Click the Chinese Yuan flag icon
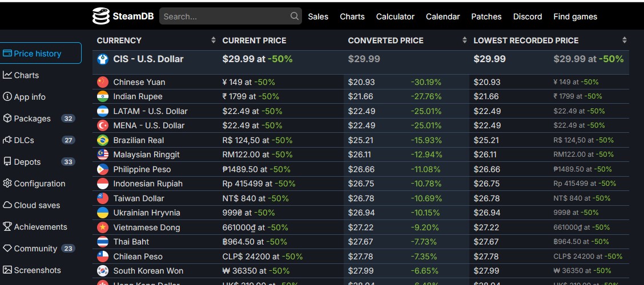Viewport: 644px width, 285px height. (103, 82)
